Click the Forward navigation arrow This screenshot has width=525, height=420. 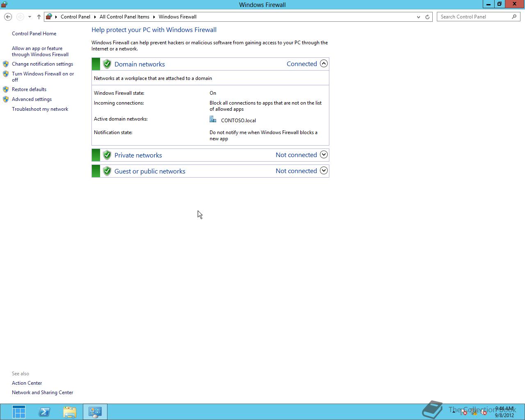point(20,17)
